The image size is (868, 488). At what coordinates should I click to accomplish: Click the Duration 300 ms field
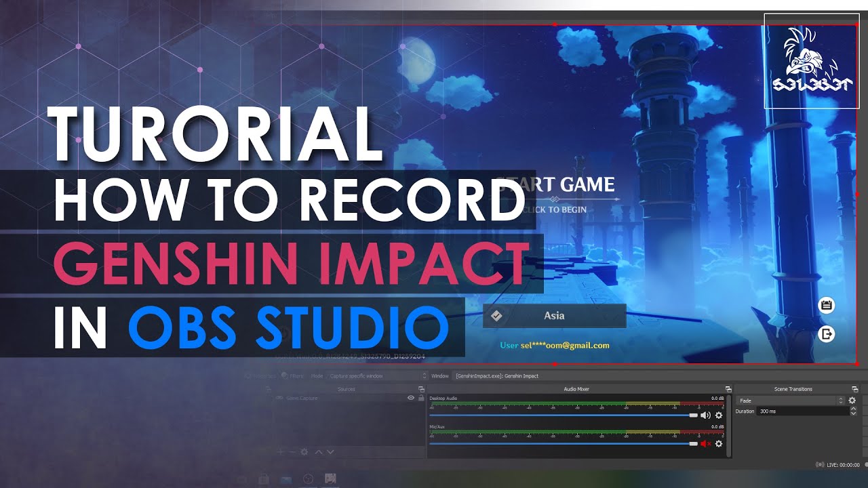point(803,411)
